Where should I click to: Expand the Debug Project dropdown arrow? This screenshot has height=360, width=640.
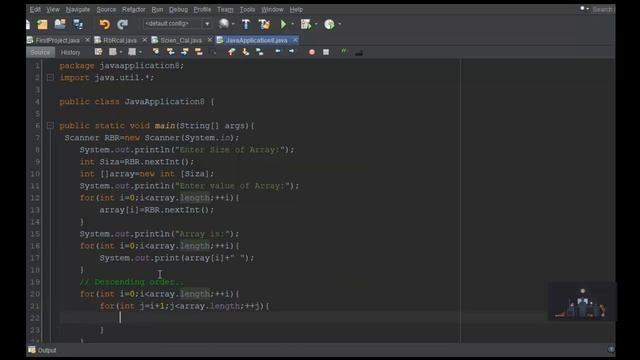click(316, 24)
